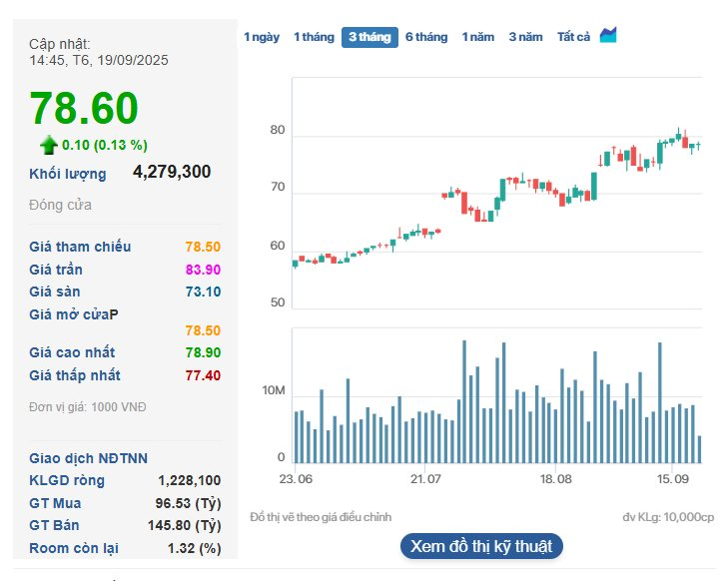Click the Room còn lại value 1.32 (%)
This screenshot has width=728, height=581.
point(195,548)
